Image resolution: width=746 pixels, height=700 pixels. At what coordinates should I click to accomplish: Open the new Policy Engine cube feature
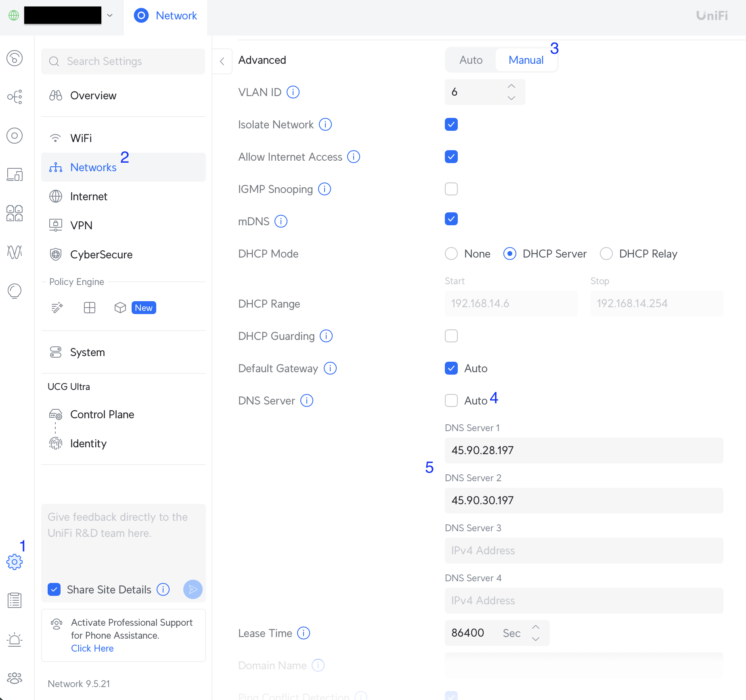[x=120, y=307]
